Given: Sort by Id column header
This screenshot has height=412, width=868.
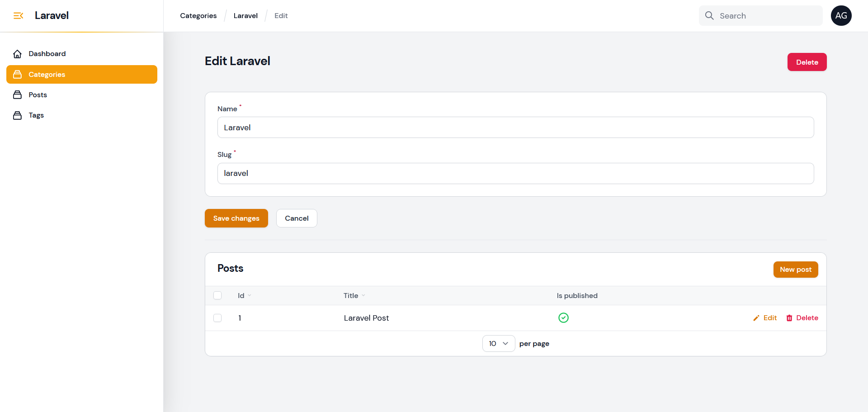Looking at the screenshot, I should coord(244,296).
